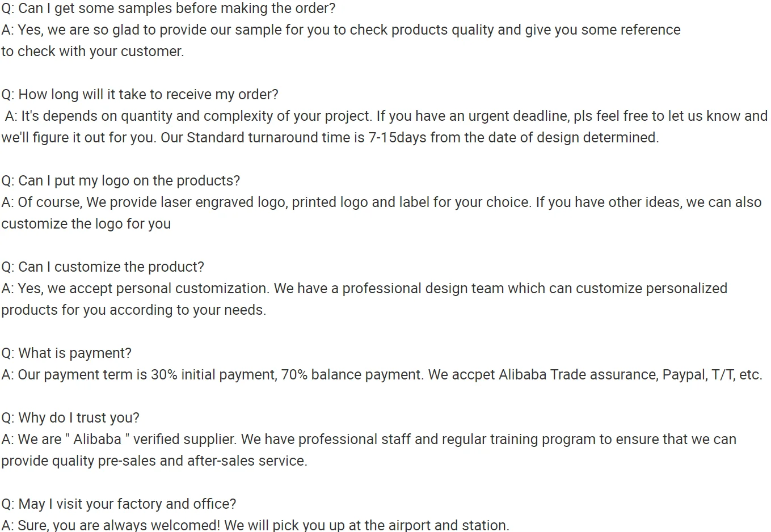Click the words 'Alibaba Trade assurance'
The width and height of the screenshot is (771, 532).
click(578, 375)
